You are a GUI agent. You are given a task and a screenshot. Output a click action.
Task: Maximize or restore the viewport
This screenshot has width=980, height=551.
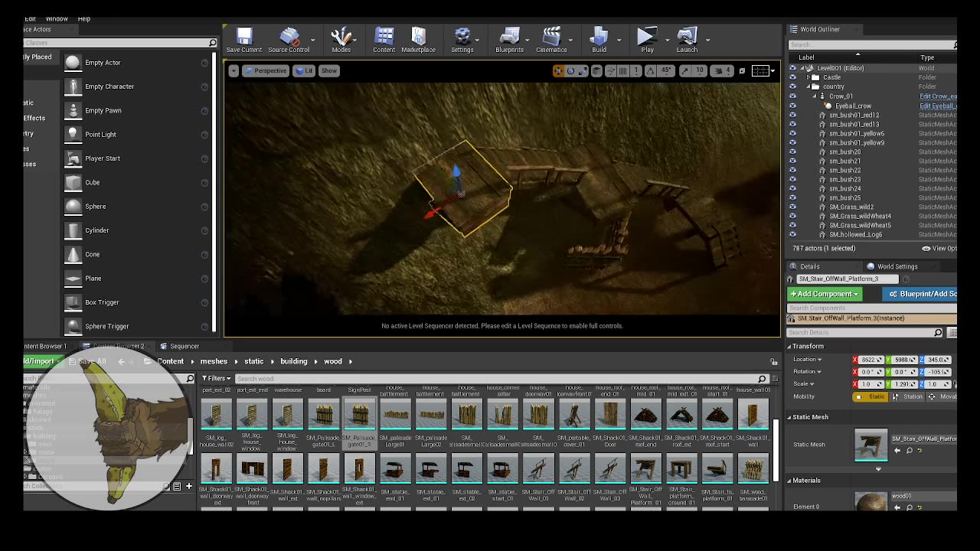point(742,70)
